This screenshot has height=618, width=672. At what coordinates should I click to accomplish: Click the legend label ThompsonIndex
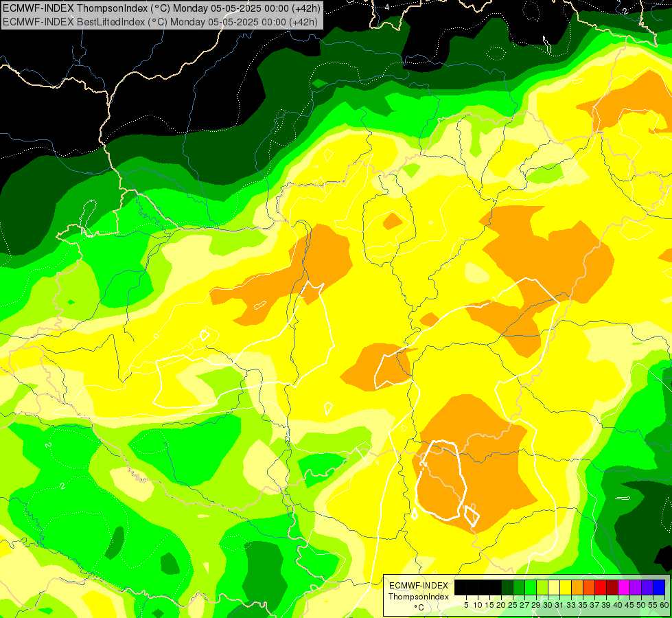(418, 597)
